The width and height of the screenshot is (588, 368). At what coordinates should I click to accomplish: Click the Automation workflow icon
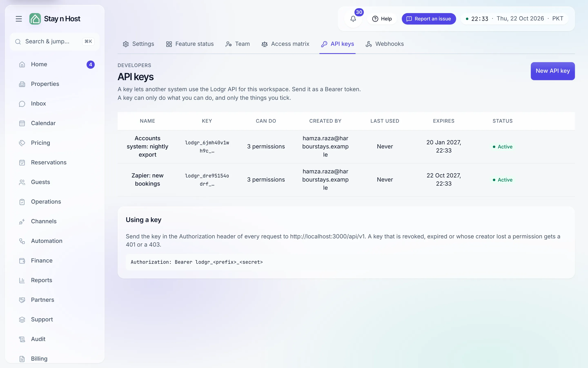click(22, 241)
